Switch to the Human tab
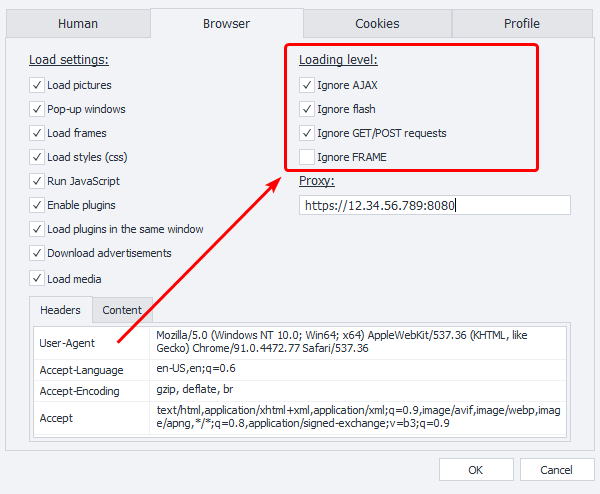The image size is (600, 494). point(77,23)
